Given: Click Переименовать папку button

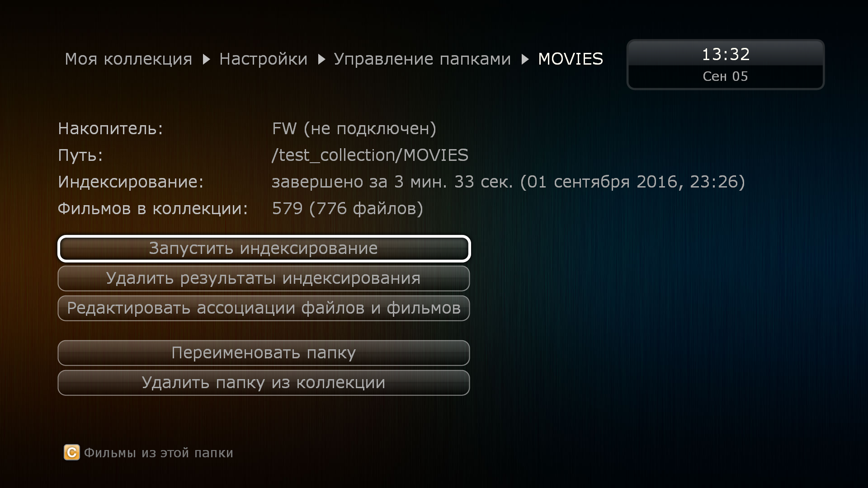Looking at the screenshot, I should point(264,352).
